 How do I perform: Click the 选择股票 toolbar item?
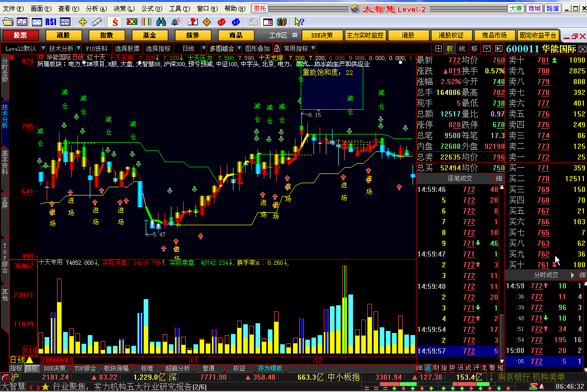click(x=127, y=49)
